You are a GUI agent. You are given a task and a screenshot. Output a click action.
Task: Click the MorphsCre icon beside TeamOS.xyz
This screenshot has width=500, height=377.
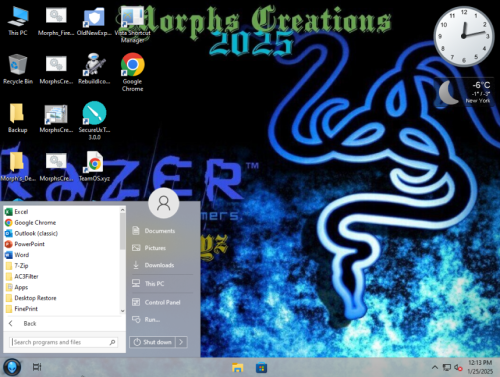click(x=56, y=166)
